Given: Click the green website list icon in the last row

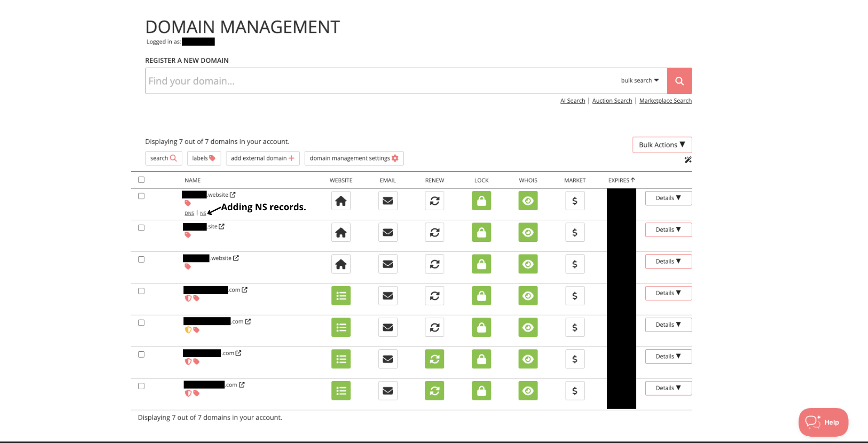Looking at the screenshot, I should pos(341,391).
